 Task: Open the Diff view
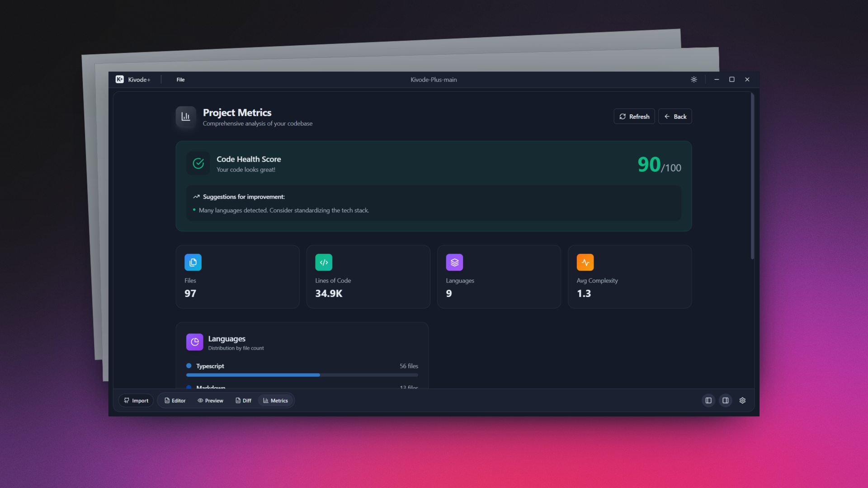pyautogui.click(x=243, y=400)
